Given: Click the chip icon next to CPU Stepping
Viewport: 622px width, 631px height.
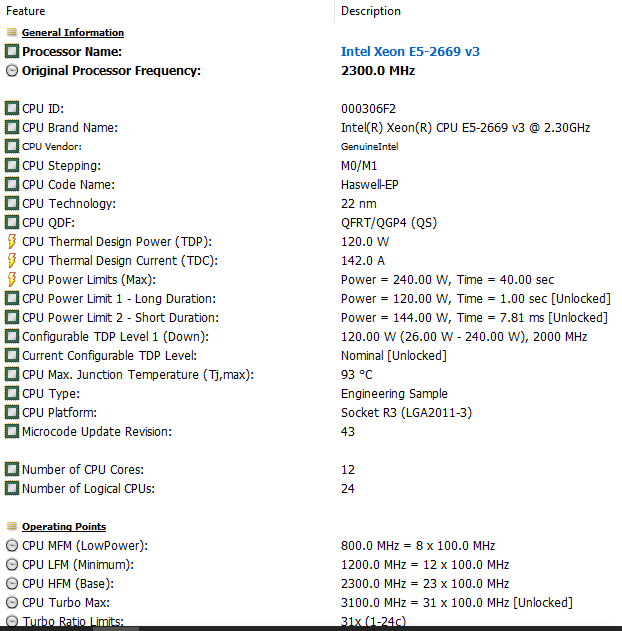Looking at the screenshot, I should coord(12,165).
